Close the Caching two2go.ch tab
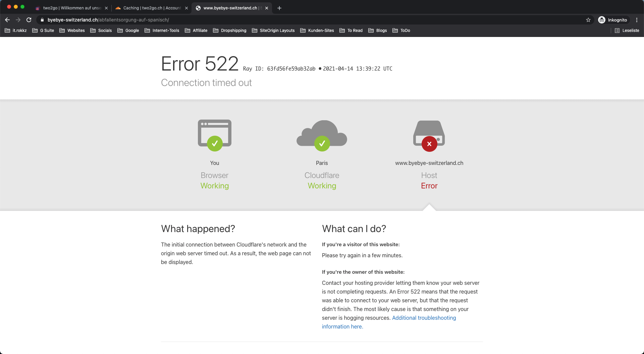Image resolution: width=644 pixels, height=354 pixels. (x=186, y=8)
